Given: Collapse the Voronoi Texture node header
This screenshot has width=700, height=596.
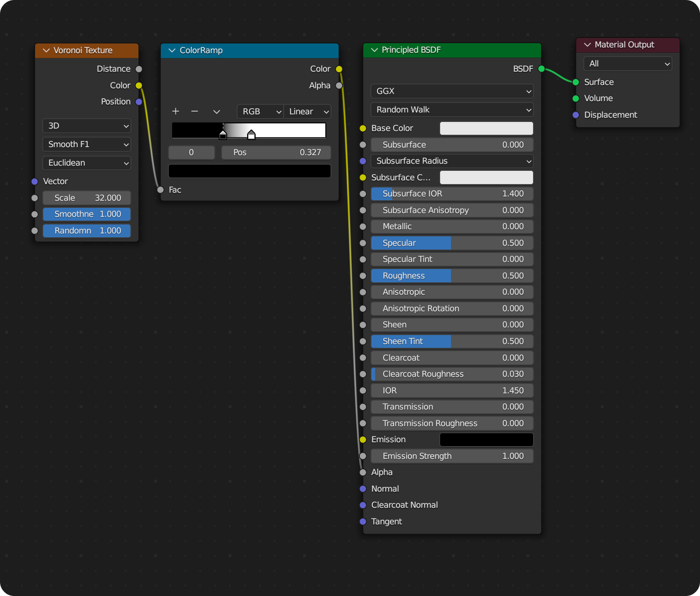Looking at the screenshot, I should pos(46,50).
